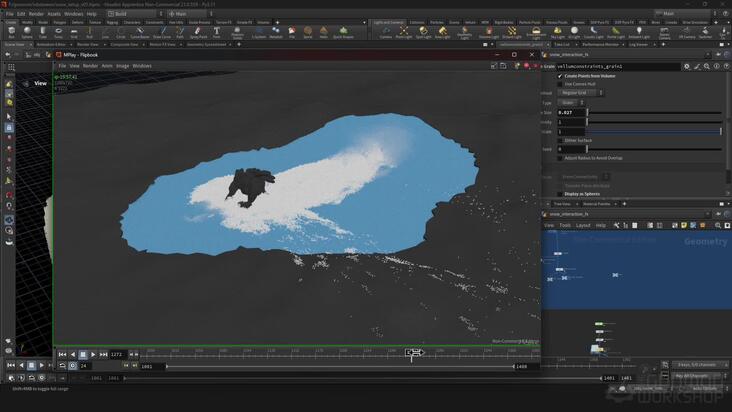Open the shelf set options arrow
The image size is (732, 412).
point(364,22)
